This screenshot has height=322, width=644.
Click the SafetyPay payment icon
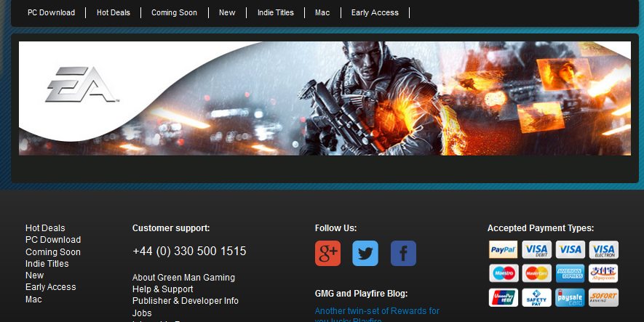click(x=537, y=297)
